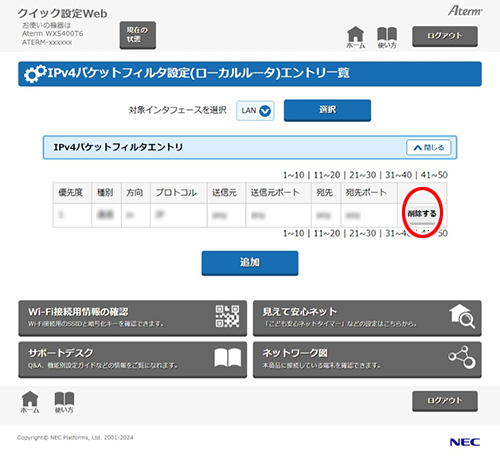Go to entries 41~50 in the top pager

[434, 175]
